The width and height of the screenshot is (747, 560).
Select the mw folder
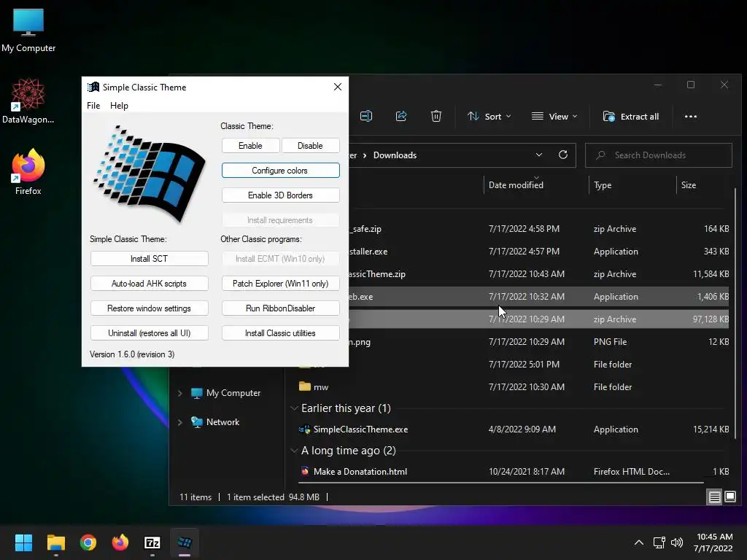click(514, 386)
